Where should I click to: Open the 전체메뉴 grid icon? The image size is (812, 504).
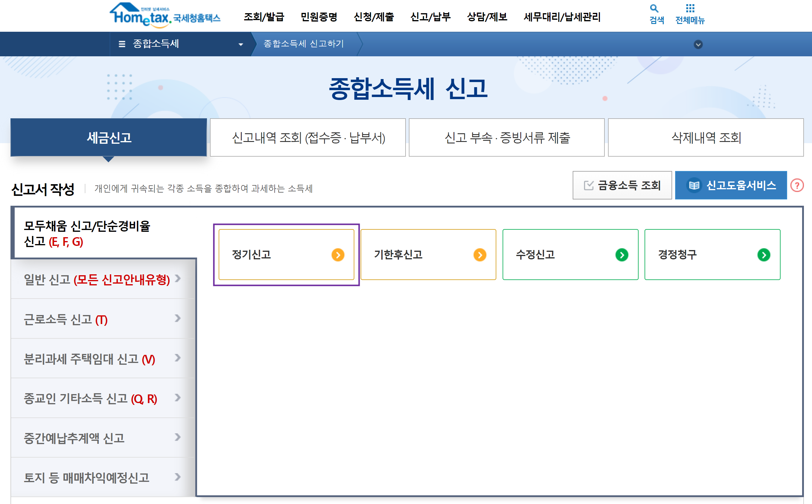(690, 8)
